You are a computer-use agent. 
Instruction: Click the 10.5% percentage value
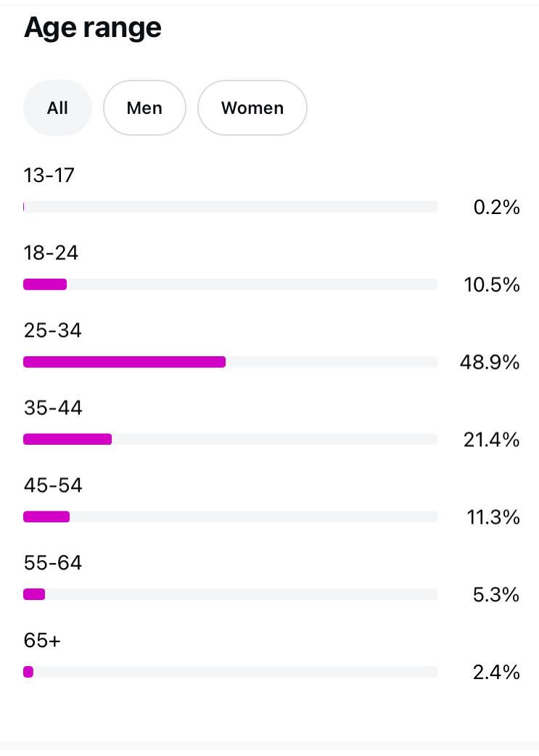point(491,285)
